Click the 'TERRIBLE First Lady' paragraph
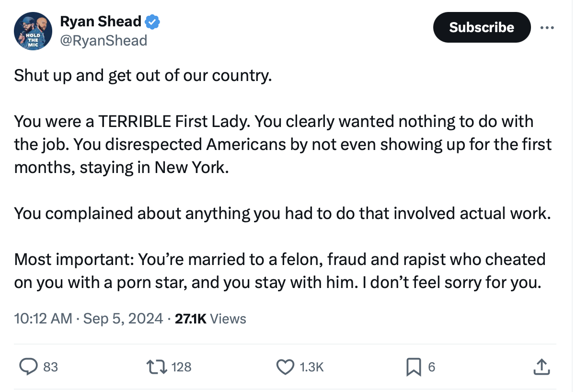Viewport: 577px width, 392px height. click(x=283, y=144)
